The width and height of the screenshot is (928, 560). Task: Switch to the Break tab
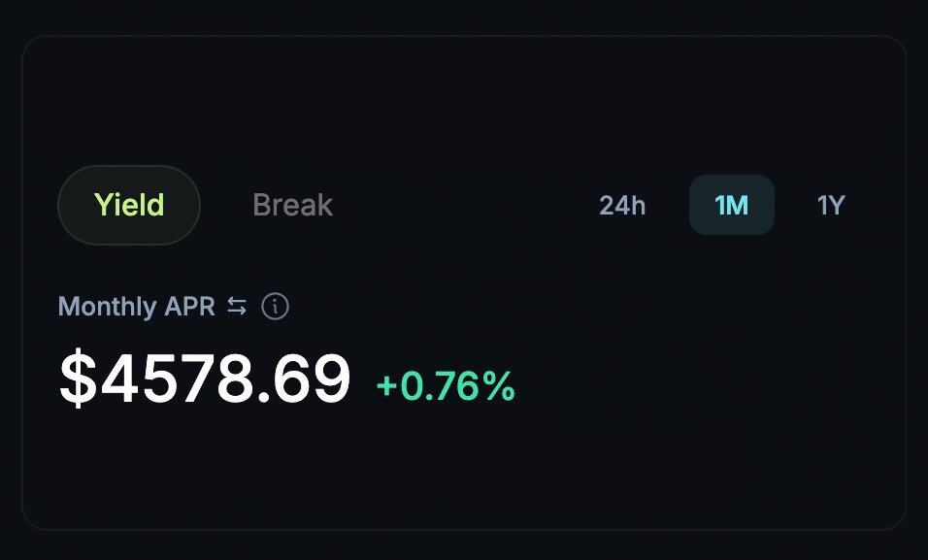(292, 205)
